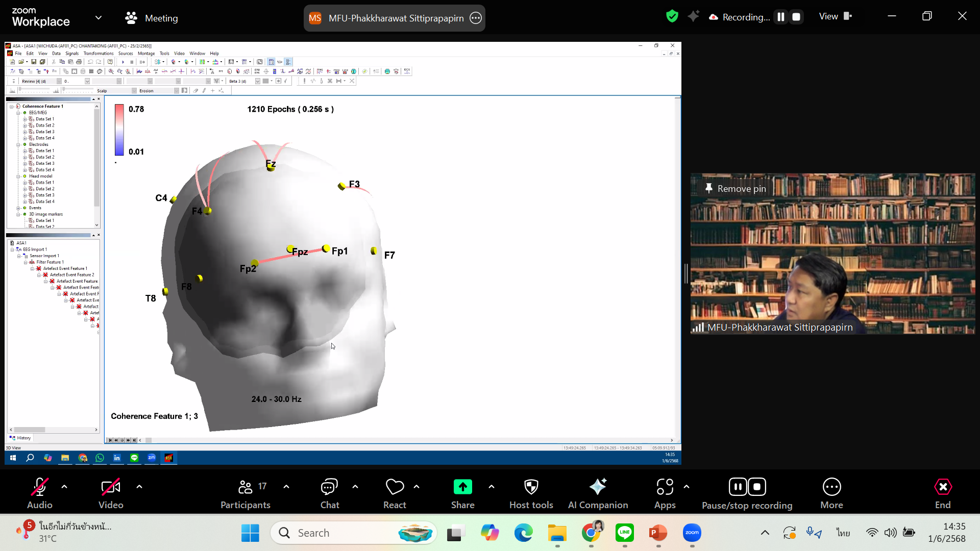Click the Stop button in ASA toolbar

(x=132, y=62)
